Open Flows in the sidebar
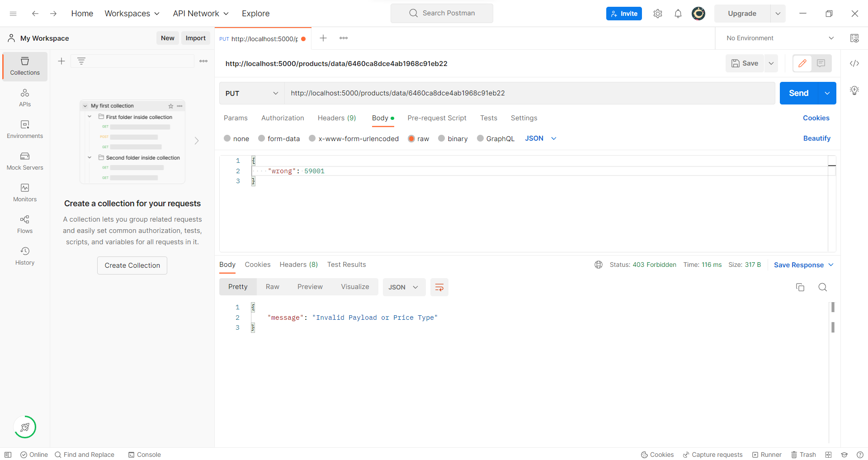 (x=25, y=225)
